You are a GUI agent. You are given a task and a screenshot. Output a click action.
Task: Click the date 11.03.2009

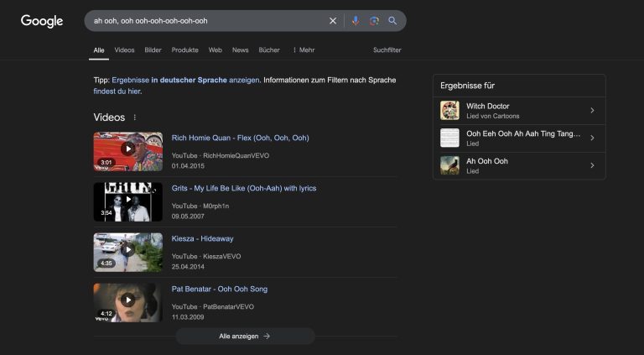[x=188, y=317]
